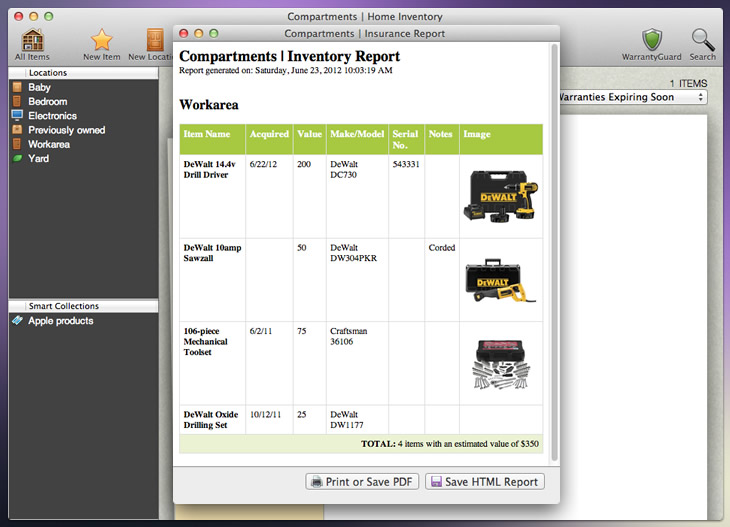
Task: Click DeWalt drill driver product image
Action: coord(500,196)
